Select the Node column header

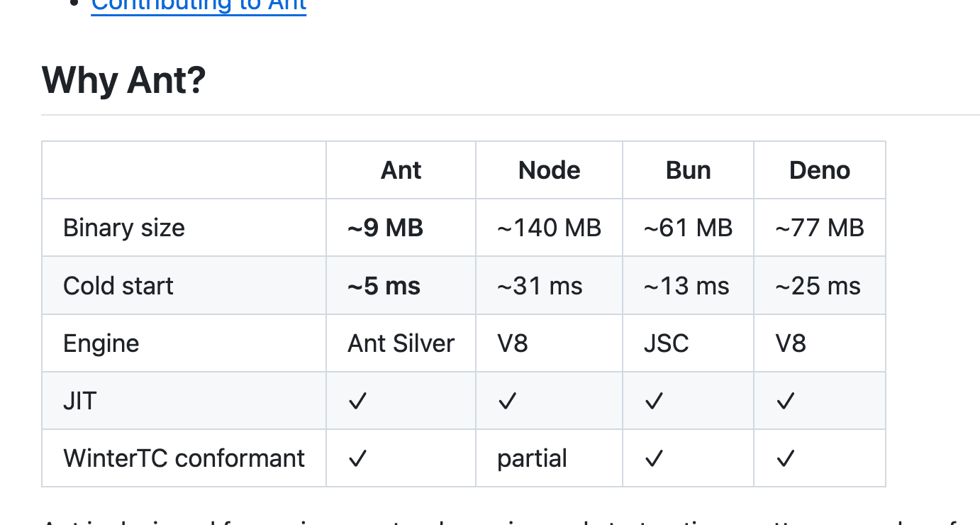(x=550, y=170)
